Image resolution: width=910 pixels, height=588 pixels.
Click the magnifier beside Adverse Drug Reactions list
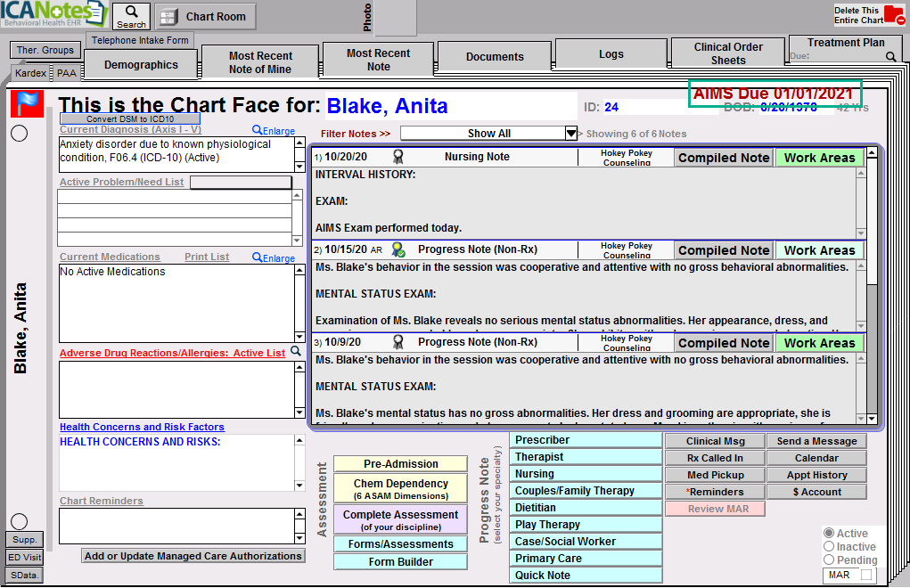coord(296,352)
